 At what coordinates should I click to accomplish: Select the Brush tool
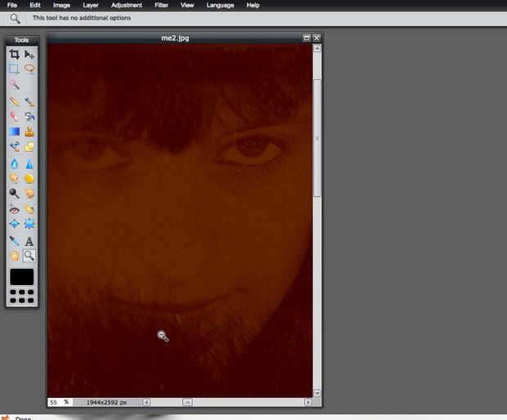[x=29, y=102]
